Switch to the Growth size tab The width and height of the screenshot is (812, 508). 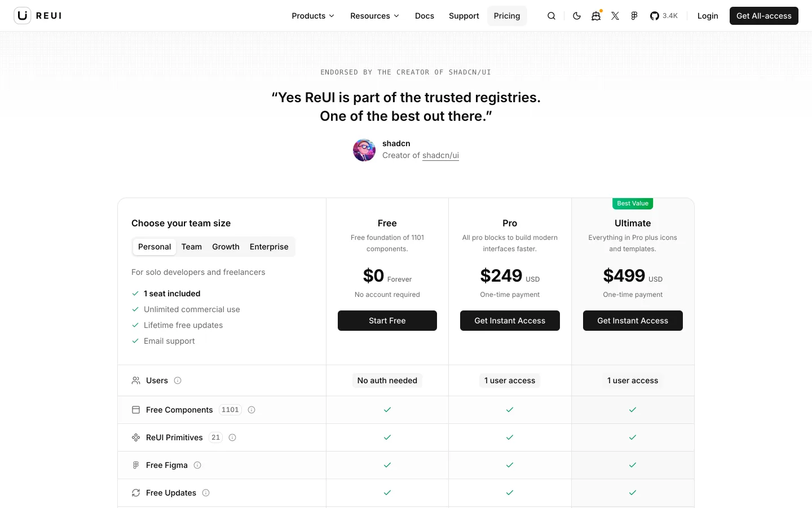pyautogui.click(x=226, y=247)
